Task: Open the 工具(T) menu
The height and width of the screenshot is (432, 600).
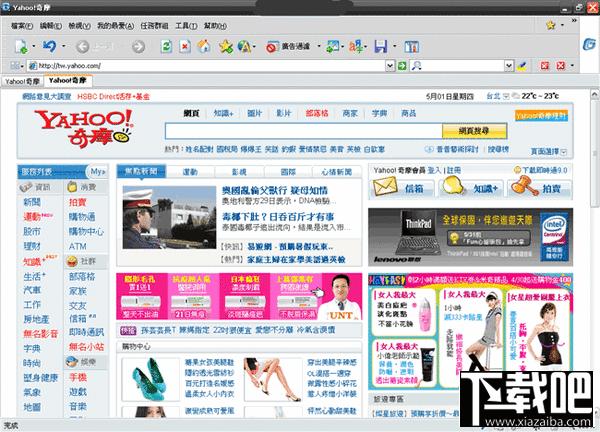Action: click(x=186, y=26)
